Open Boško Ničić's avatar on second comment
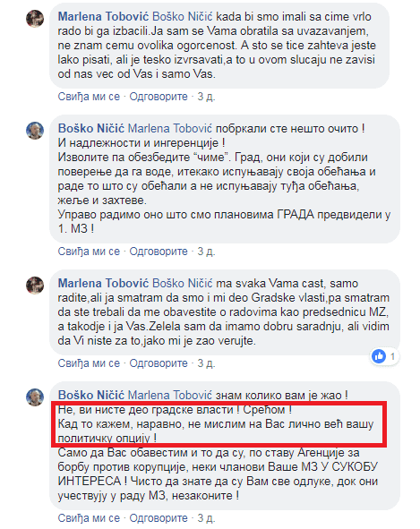The width and height of the screenshot is (420, 529). click(35, 130)
